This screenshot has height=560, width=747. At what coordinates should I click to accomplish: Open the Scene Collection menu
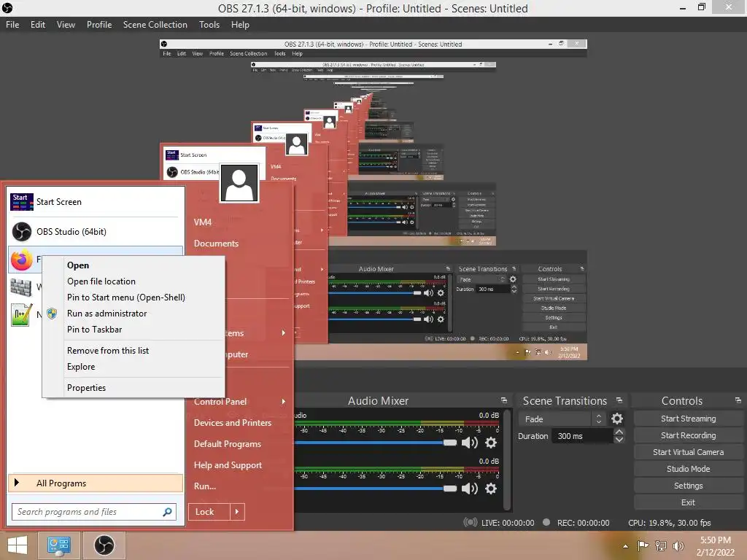(155, 25)
